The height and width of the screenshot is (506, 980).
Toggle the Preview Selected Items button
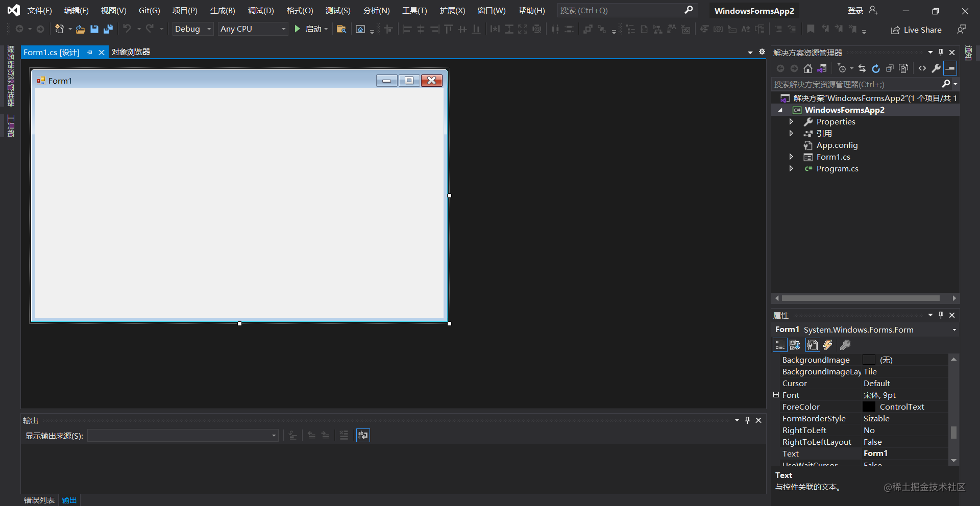coord(950,68)
